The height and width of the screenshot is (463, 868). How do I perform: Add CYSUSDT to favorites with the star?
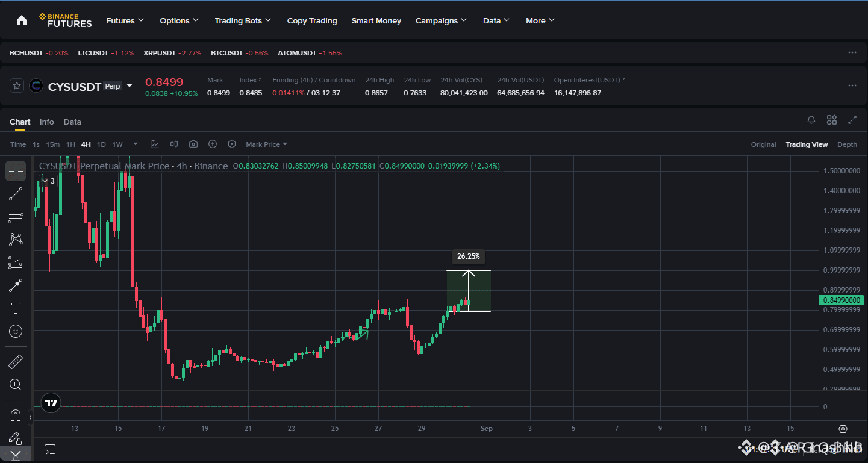pyautogui.click(x=17, y=85)
